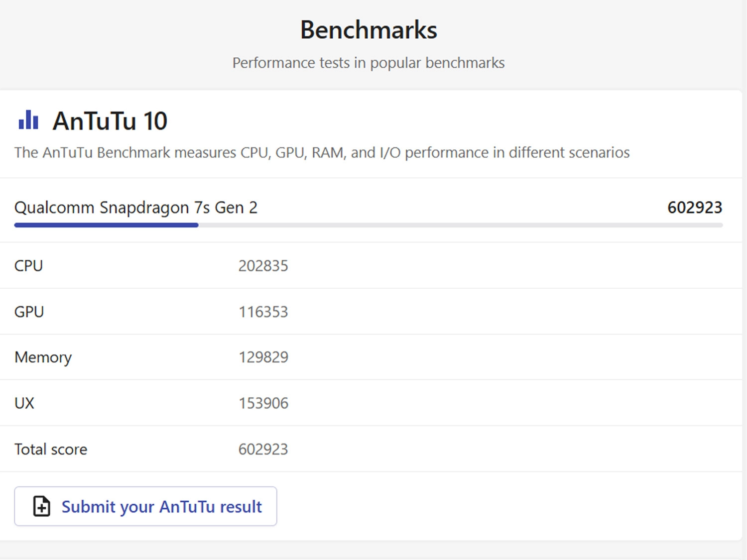Click the document-plus icon in Submit button

[42, 506]
